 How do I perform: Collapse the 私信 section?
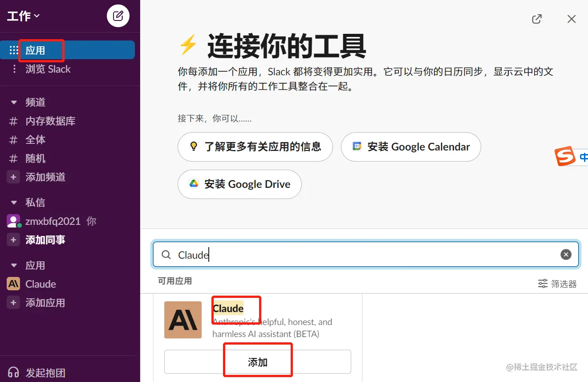13,203
